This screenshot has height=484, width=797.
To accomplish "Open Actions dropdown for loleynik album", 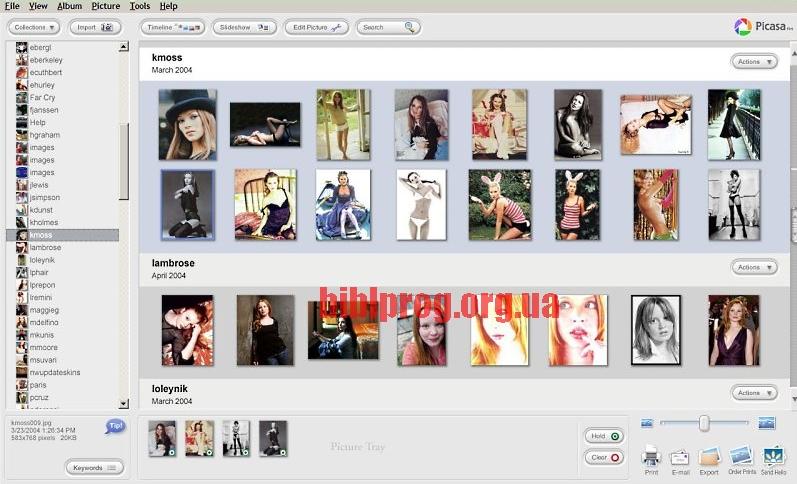I will tap(754, 393).
